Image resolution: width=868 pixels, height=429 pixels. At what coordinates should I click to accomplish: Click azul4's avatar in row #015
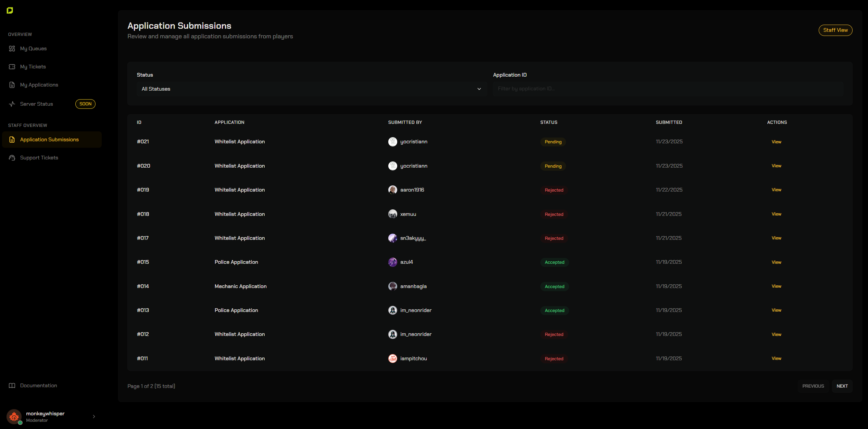tap(392, 262)
